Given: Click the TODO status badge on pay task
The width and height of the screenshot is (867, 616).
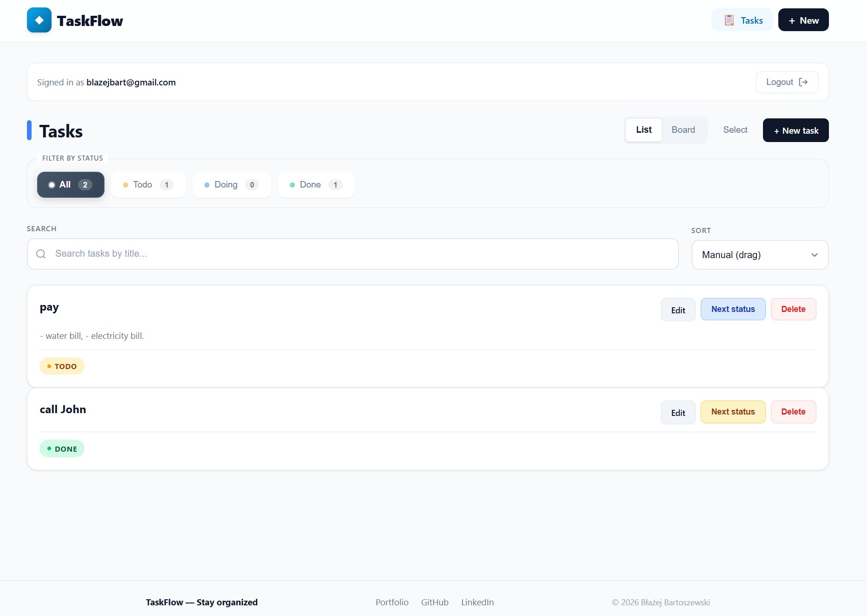Looking at the screenshot, I should click(62, 366).
